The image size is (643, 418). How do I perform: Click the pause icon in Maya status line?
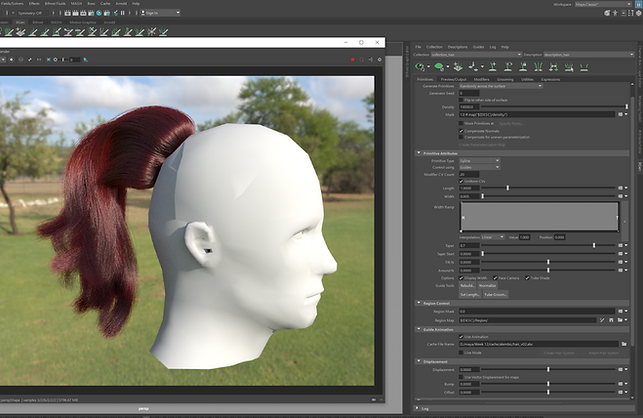[x=123, y=13]
